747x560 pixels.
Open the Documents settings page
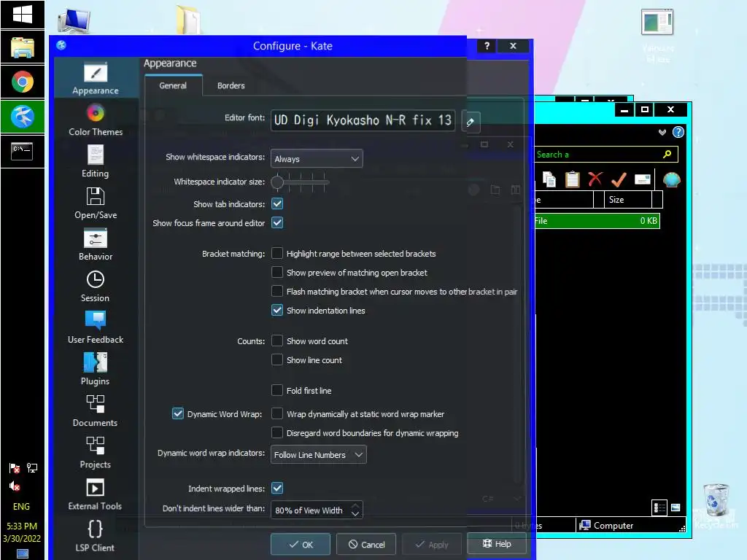click(x=96, y=411)
